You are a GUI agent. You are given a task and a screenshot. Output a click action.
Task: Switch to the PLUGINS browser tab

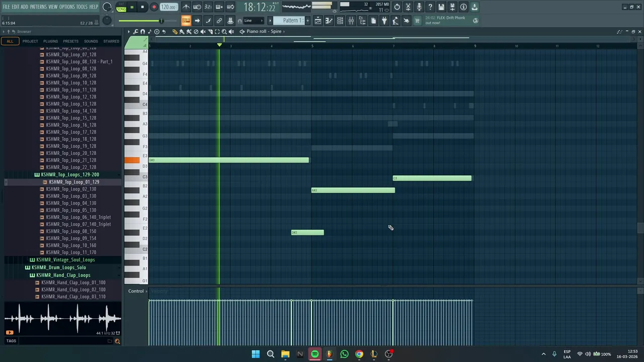[x=50, y=41]
